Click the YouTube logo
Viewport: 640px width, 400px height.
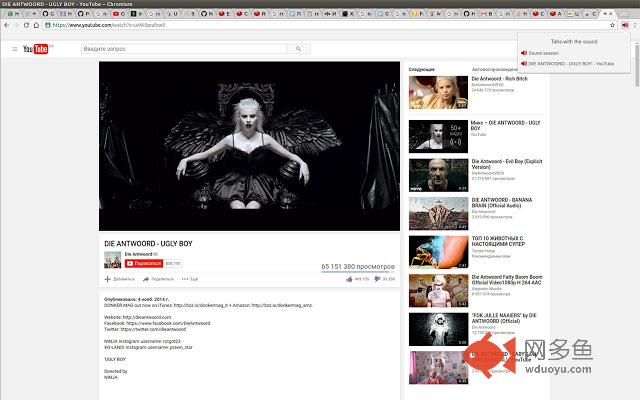click(x=36, y=49)
